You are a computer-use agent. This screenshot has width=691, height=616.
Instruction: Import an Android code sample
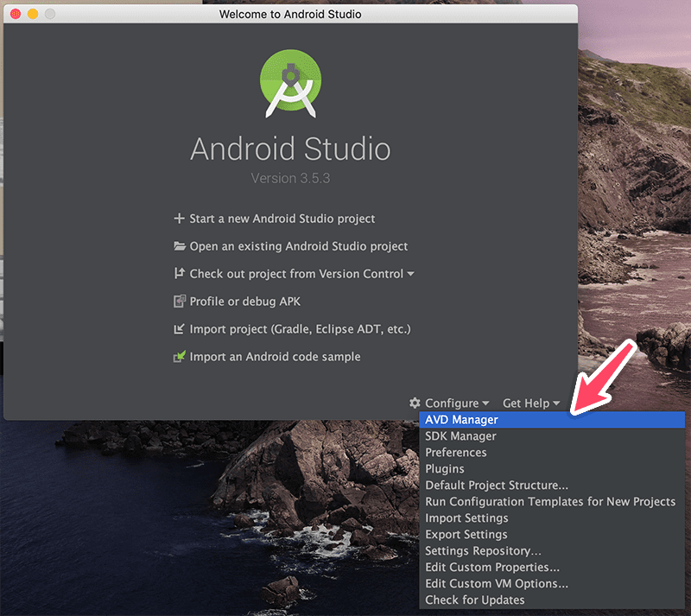pyautogui.click(x=275, y=357)
